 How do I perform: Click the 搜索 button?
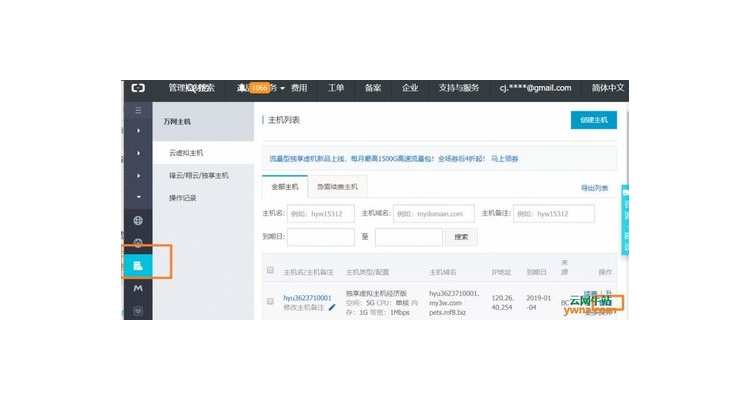461,237
